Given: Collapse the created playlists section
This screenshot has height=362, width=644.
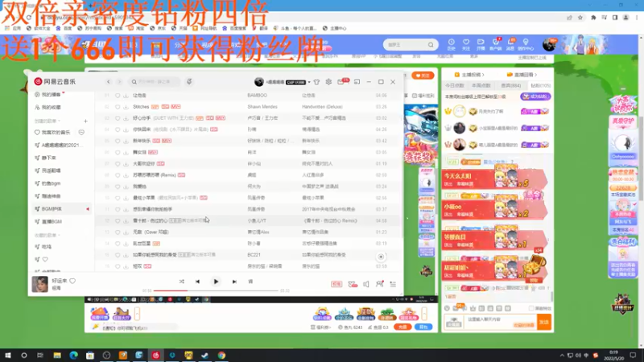Looking at the screenshot, I should pos(47,121).
